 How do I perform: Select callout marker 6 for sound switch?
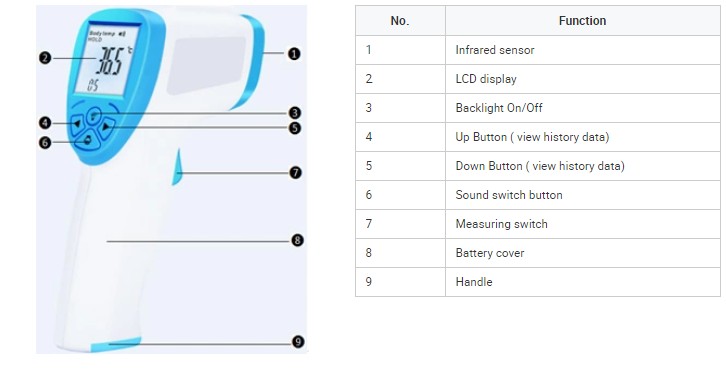[x=45, y=142]
